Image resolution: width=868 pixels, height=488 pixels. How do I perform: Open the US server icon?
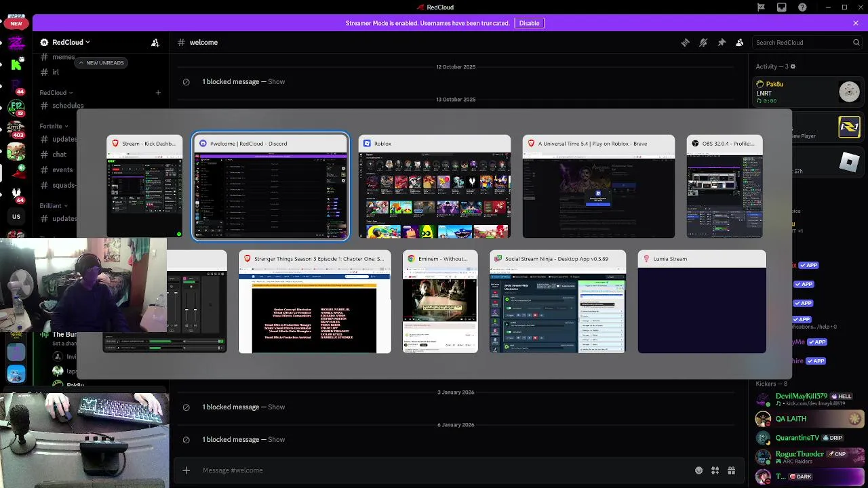(x=16, y=217)
